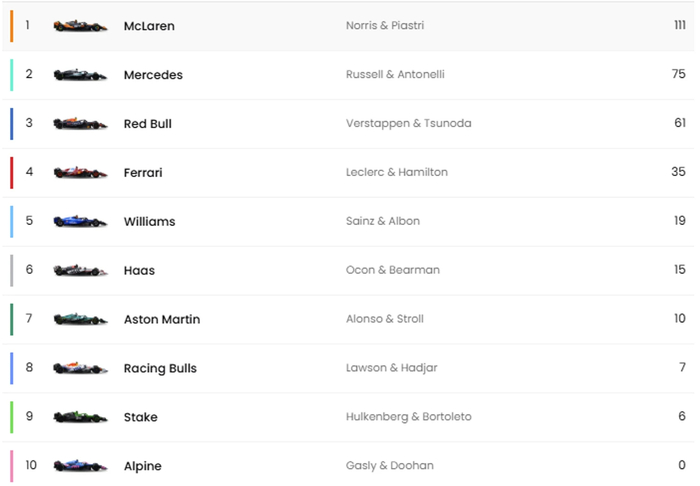The width and height of the screenshot is (700, 486).
Task: Select the Williams car image
Action: pyautogui.click(x=80, y=221)
